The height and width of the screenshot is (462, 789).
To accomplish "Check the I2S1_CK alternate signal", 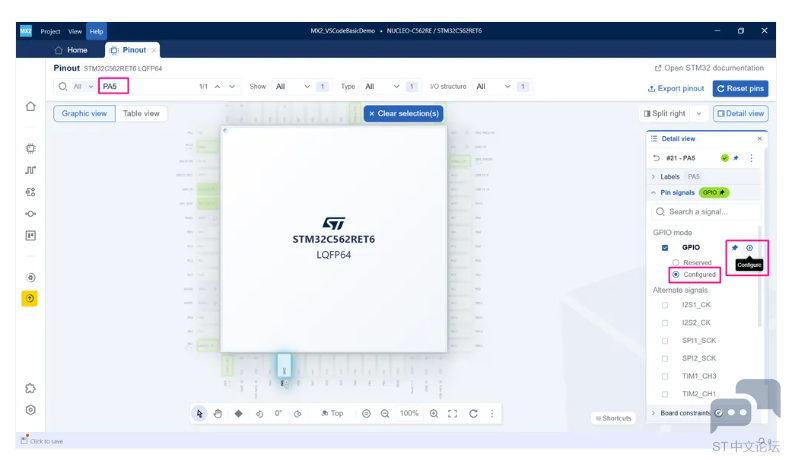I will 665,305.
